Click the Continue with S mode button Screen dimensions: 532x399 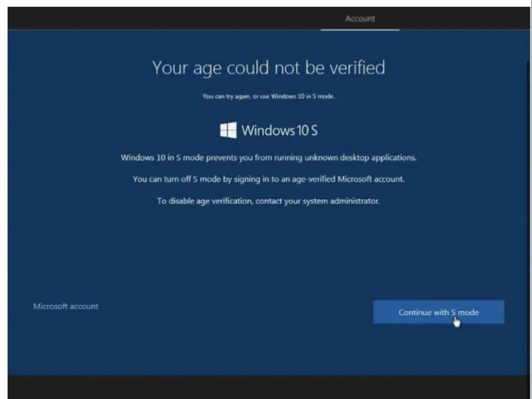pyautogui.click(x=438, y=312)
